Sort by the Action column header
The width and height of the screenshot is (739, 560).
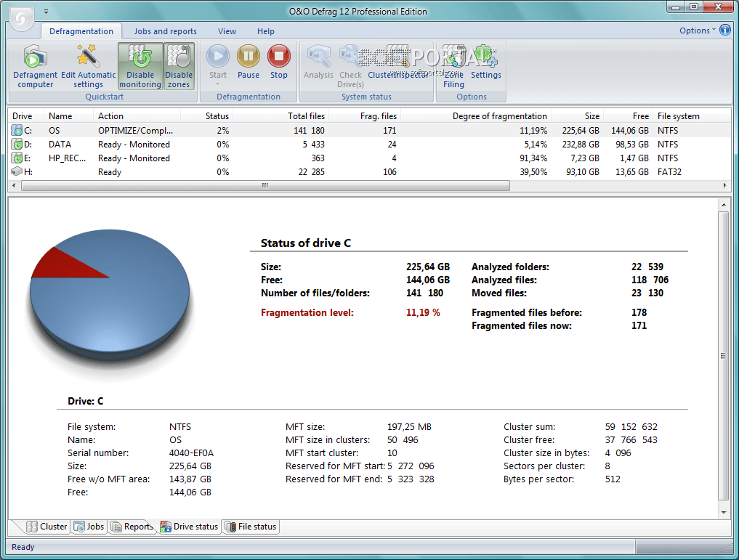click(x=137, y=116)
